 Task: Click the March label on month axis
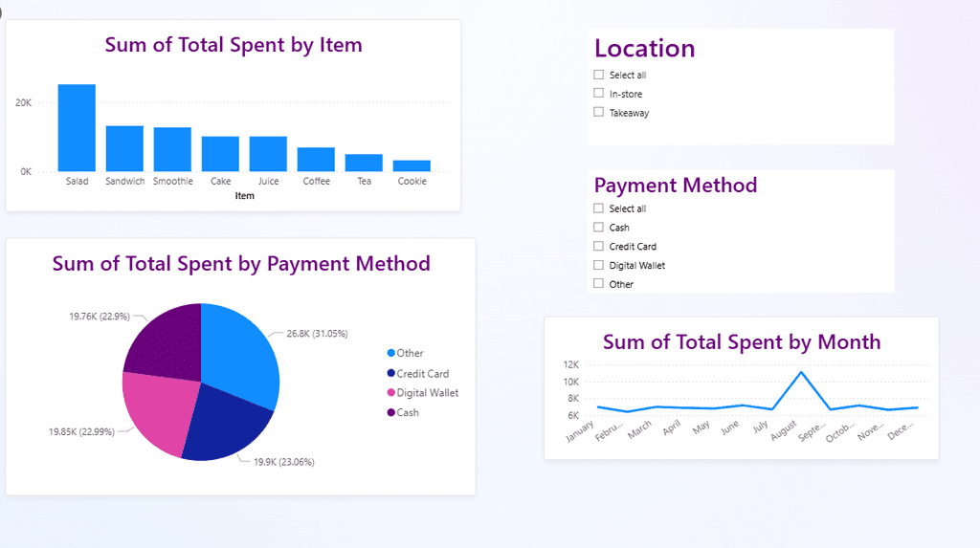(639, 429)
